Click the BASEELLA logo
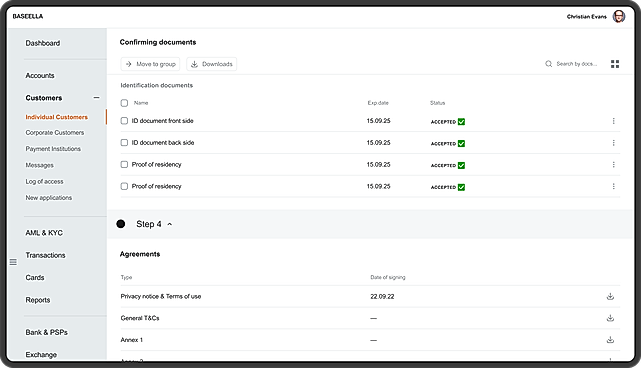Image resolution: width=641 pixels, height=368 pixels. point(28,16)
